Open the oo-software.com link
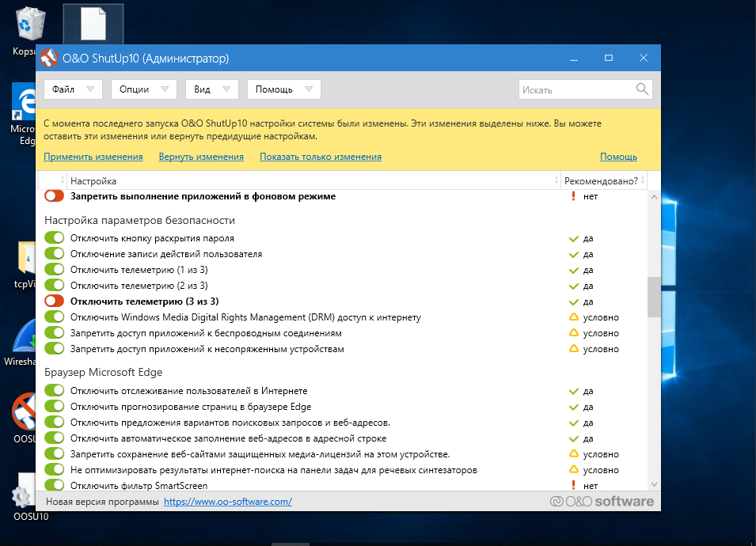The width and height of the screenshot is (756, 546). [x=227, y=502]
